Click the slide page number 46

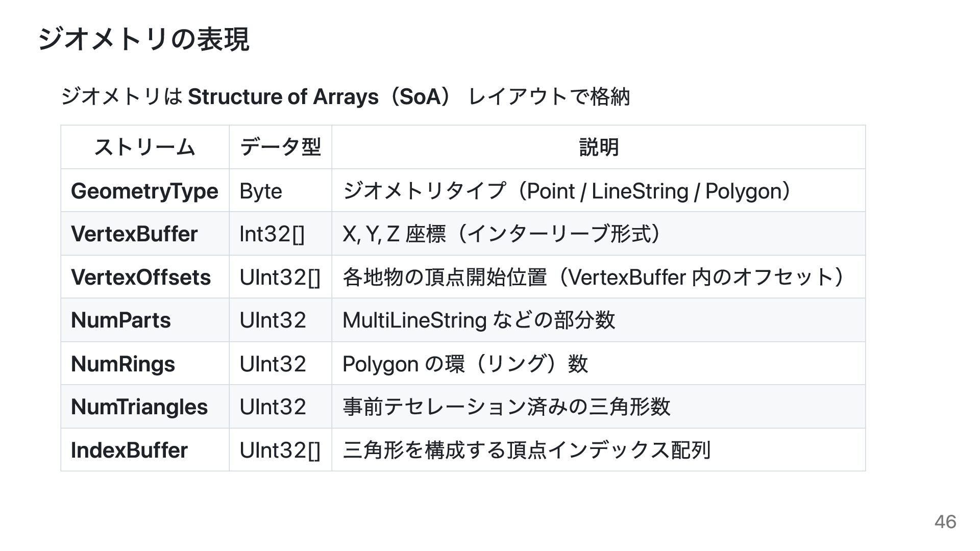click(x=945, y=522)
